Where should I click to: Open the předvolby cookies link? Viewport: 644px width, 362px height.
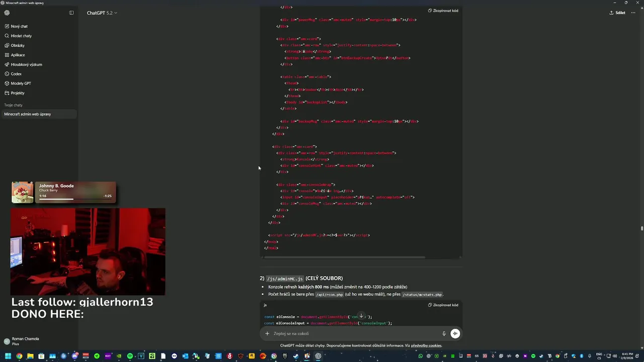(x=426, y=345)
